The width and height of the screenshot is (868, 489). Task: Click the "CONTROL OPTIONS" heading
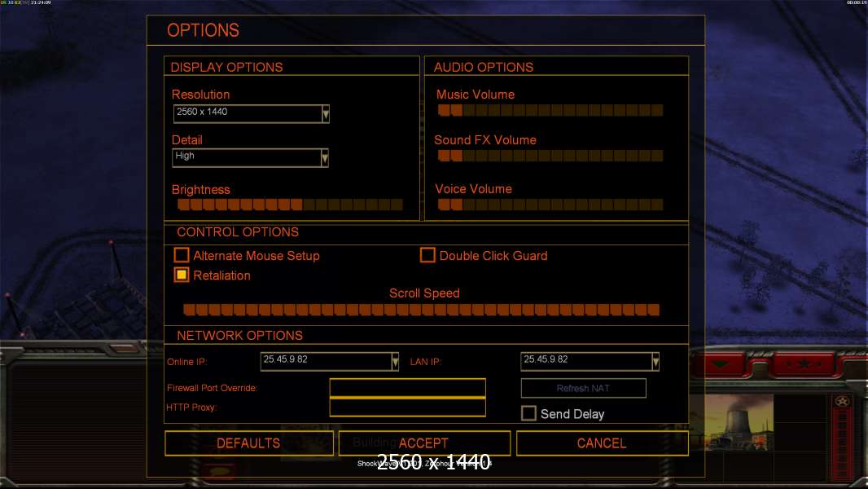(238, 232)
